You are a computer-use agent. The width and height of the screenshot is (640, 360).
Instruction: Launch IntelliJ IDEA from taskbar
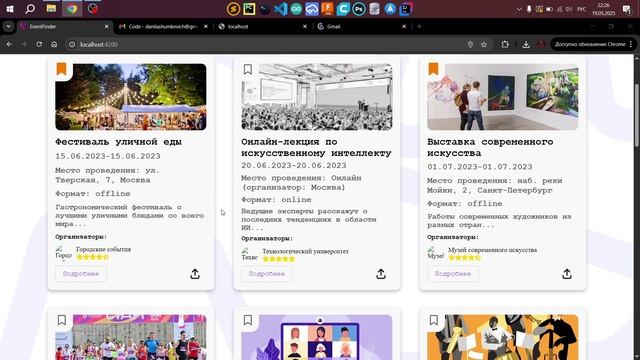(x=406, y=9)
